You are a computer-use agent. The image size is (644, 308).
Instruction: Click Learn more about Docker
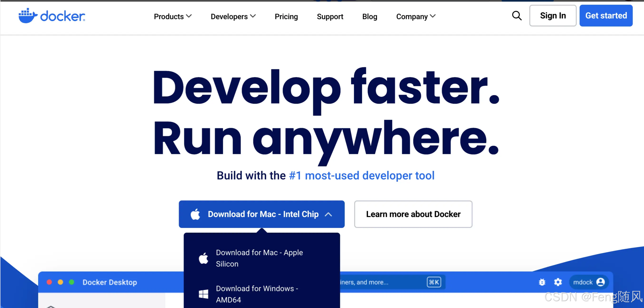(x=413, y=214)
